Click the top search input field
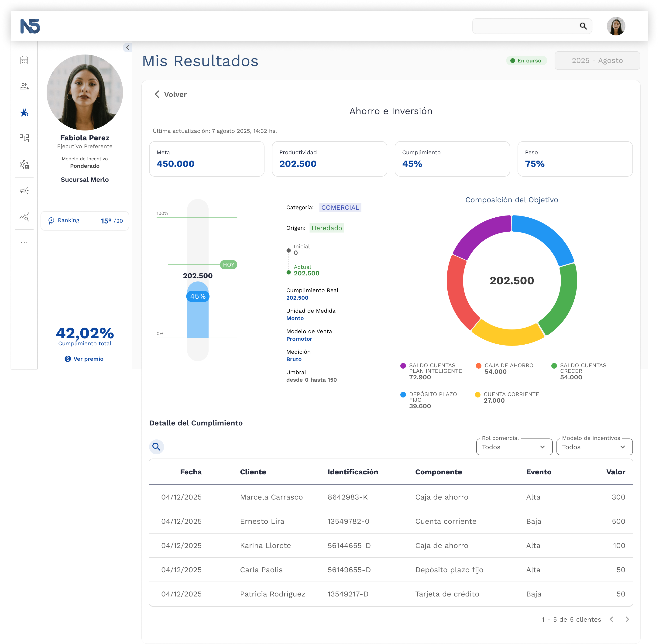 [x=532, y=26]
